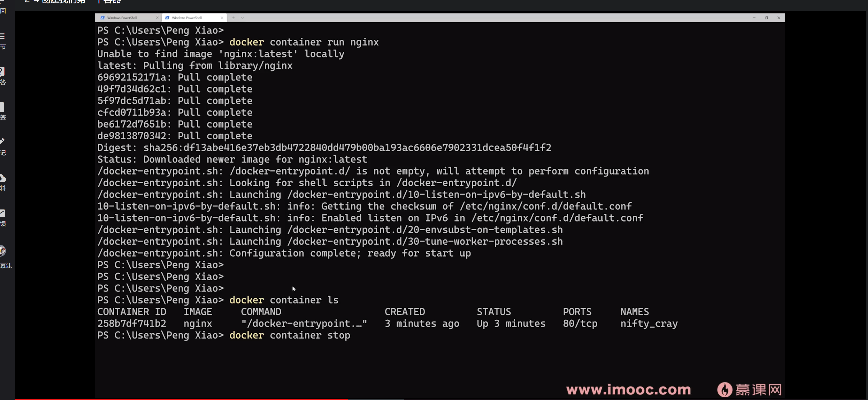Click the Q&A question mark sidebar icon
Viewport: 868px width, 400px height.
[2, 71]
